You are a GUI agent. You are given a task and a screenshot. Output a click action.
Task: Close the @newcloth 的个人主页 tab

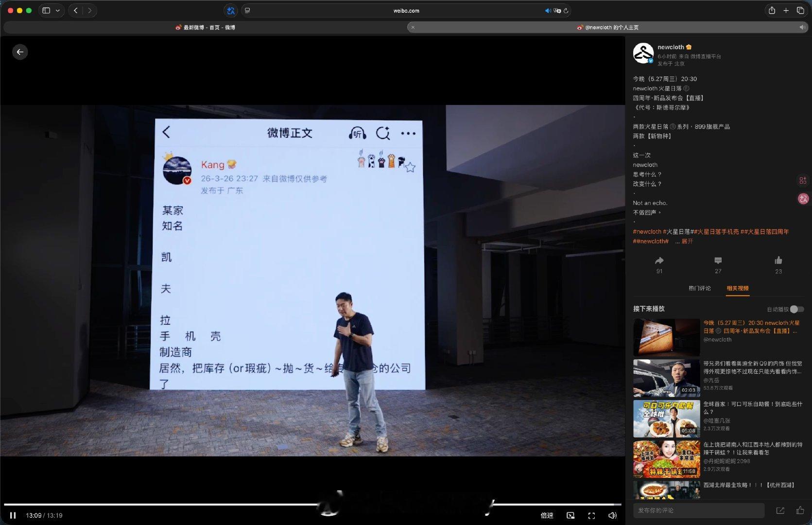(413, 28)
